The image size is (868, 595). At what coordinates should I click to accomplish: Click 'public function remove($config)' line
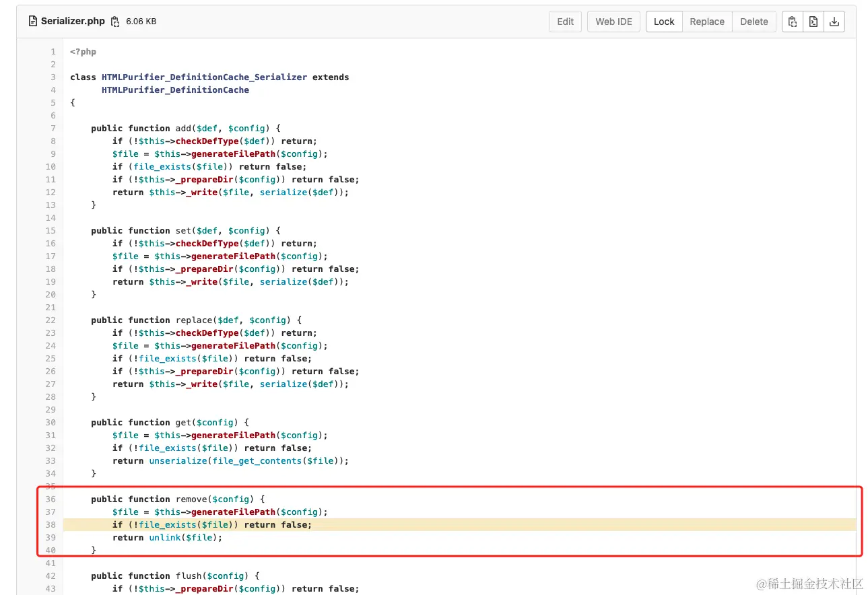click(x=178, y=499)
